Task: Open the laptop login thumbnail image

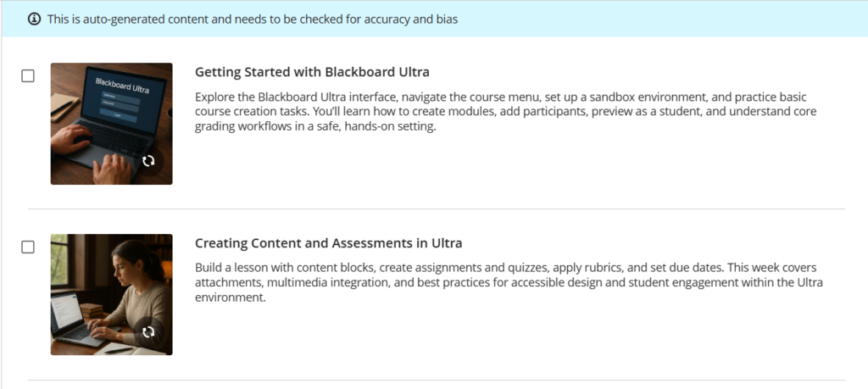Action: point(111,124)
